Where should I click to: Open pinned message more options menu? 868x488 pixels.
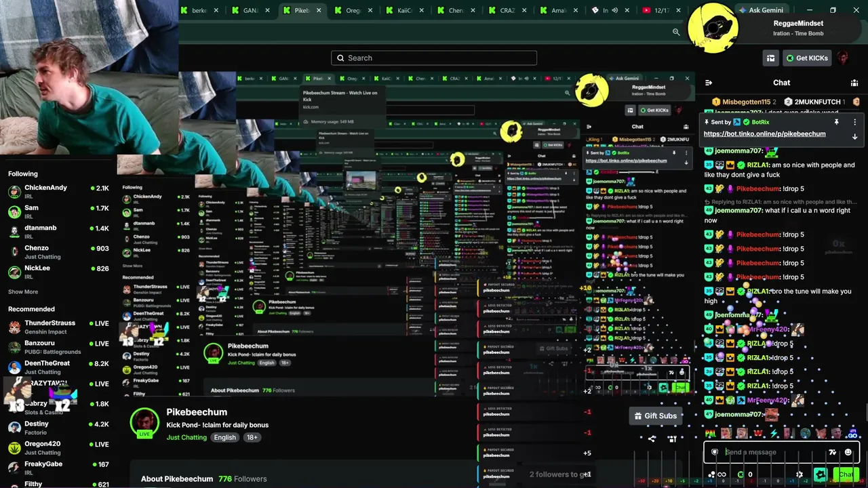(x=854, y=122)
